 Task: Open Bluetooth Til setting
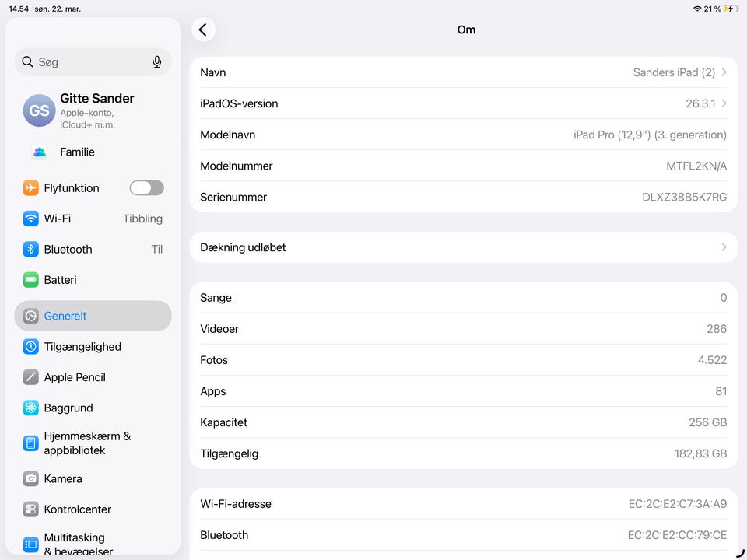[93, 249]
